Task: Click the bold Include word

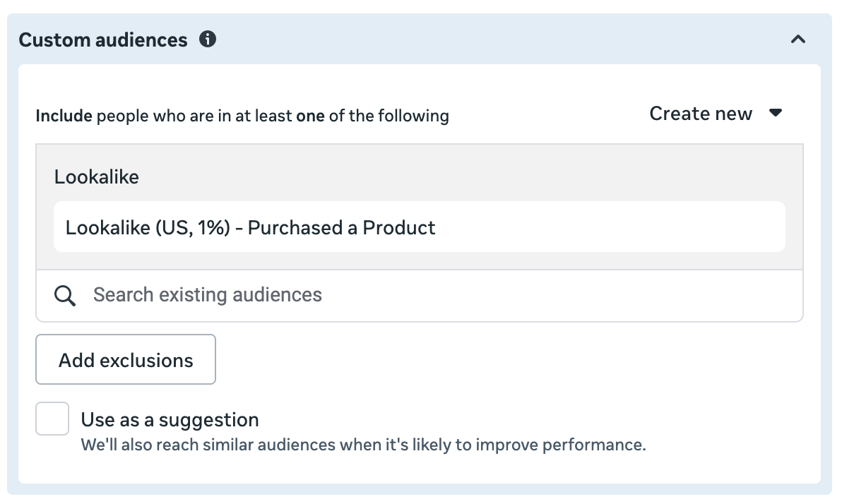Action: (64, 115)
